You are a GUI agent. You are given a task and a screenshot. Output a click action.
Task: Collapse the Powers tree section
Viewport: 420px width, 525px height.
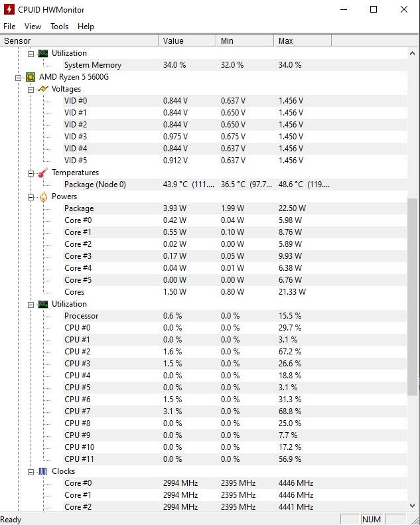31,197
